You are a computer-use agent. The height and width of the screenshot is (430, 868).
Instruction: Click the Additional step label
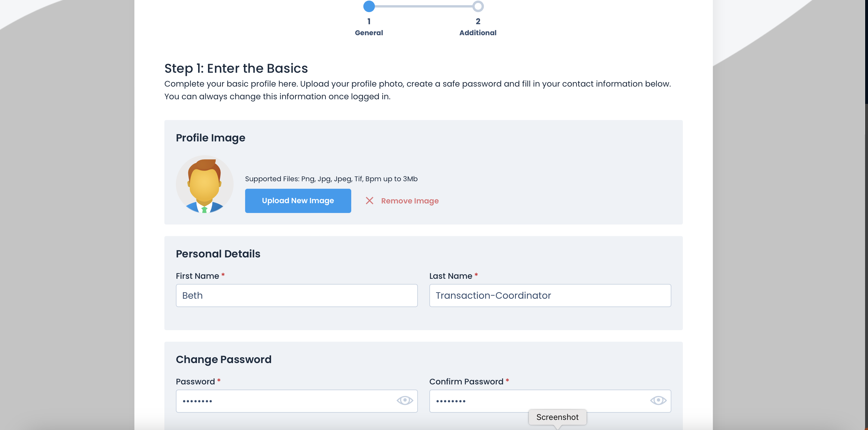tap(478, 33)
